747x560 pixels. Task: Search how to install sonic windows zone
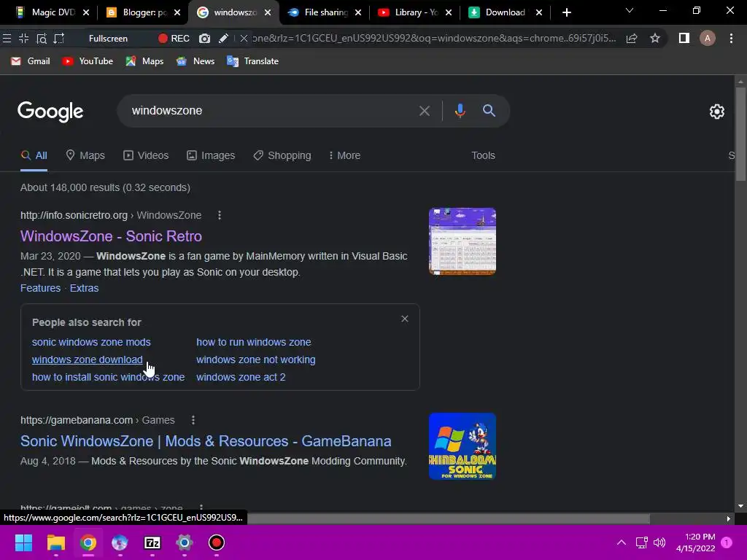pyautogui.click(x=108, y=377)
